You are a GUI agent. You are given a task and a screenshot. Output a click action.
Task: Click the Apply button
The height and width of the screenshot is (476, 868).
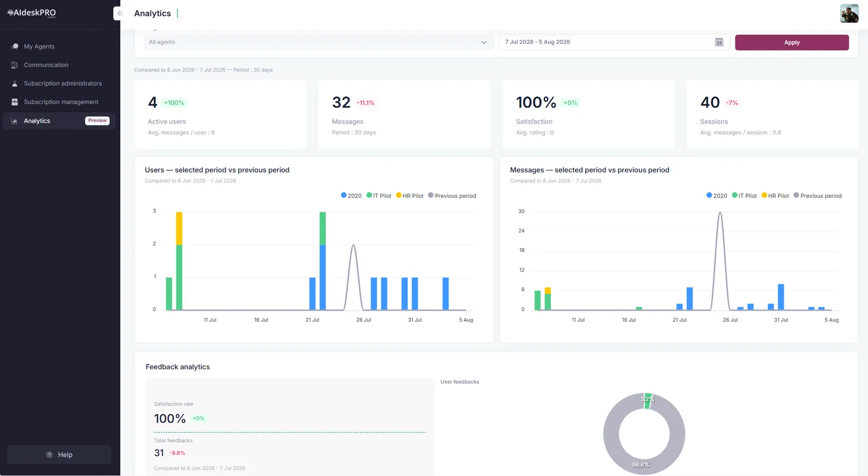[x=792, y=42]
